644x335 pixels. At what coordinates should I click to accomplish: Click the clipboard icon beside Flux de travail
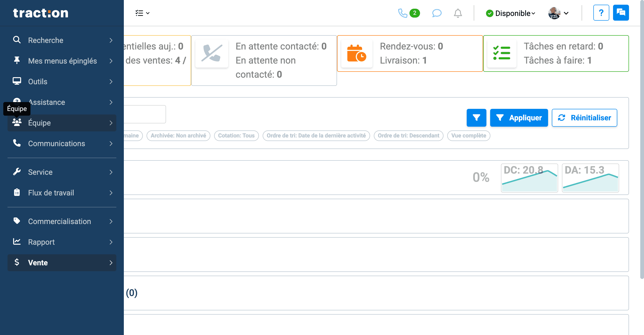pyautogui.click(x=17, y=193)
